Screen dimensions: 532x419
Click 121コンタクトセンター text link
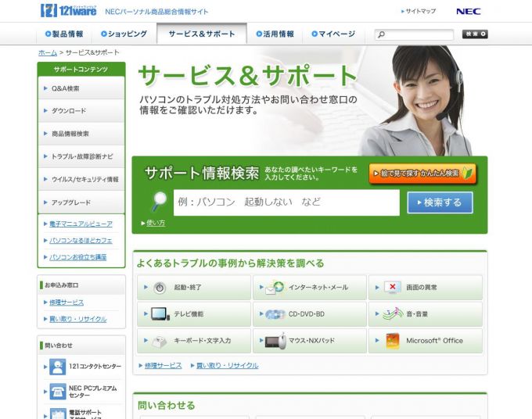click(95, 366)
